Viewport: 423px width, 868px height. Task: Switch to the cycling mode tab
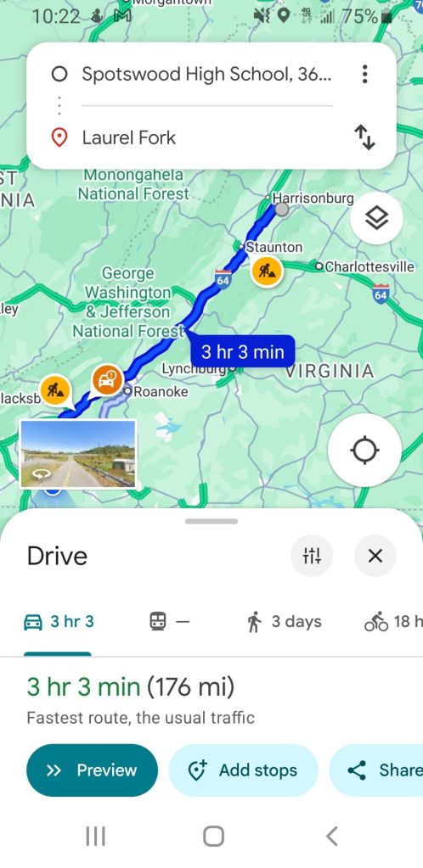[393, 622]
